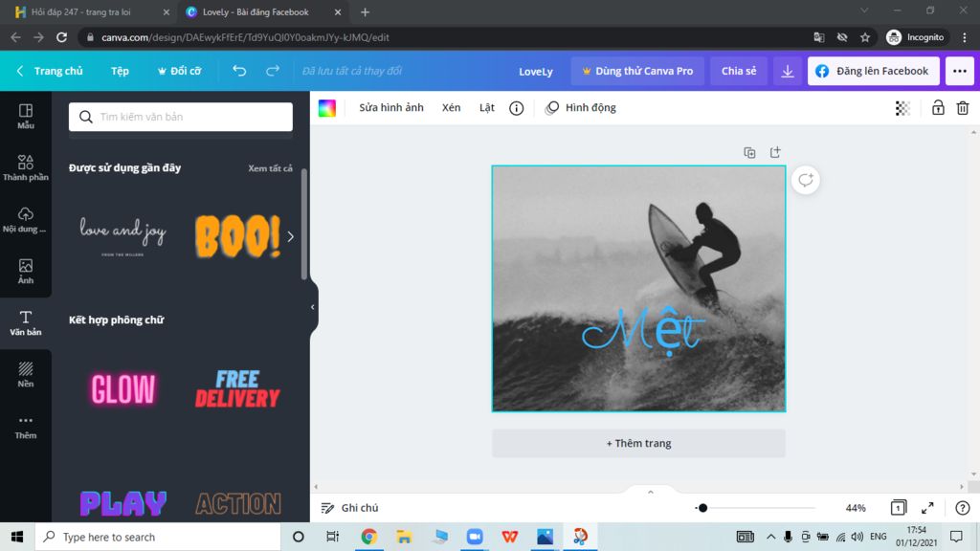Delete the selected element
Image resolution: width=980 pixels, height=551 pixels.
tap(963, 107)
